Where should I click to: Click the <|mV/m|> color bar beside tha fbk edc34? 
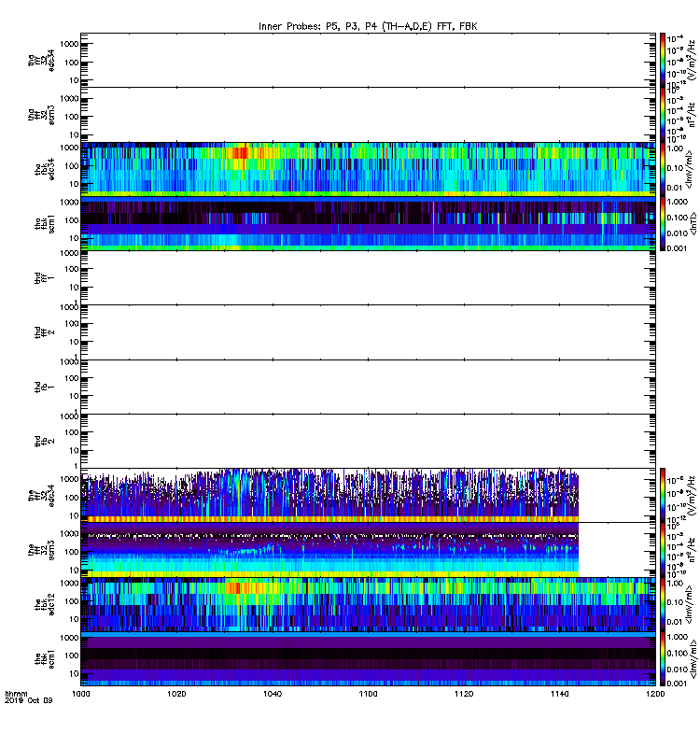[x=663, y=170]
